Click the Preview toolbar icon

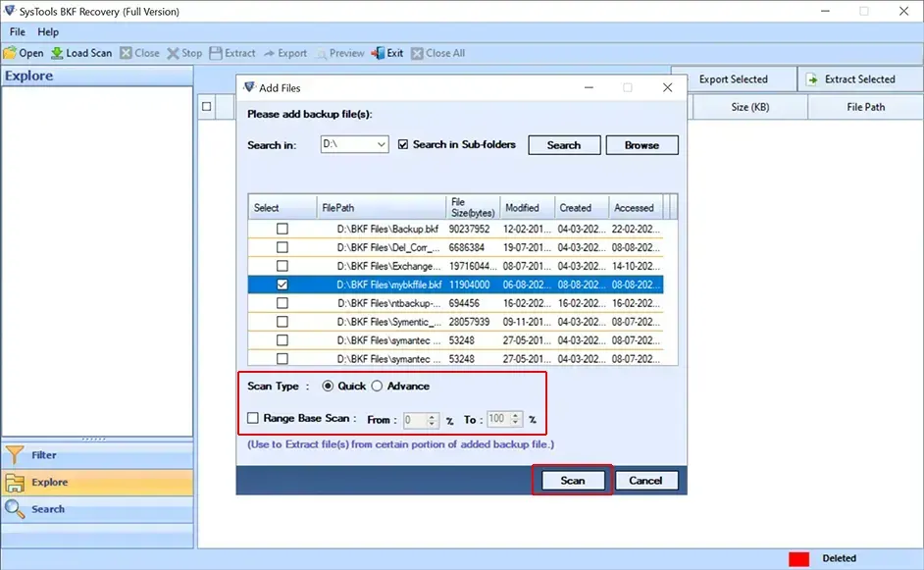(321, 54)
